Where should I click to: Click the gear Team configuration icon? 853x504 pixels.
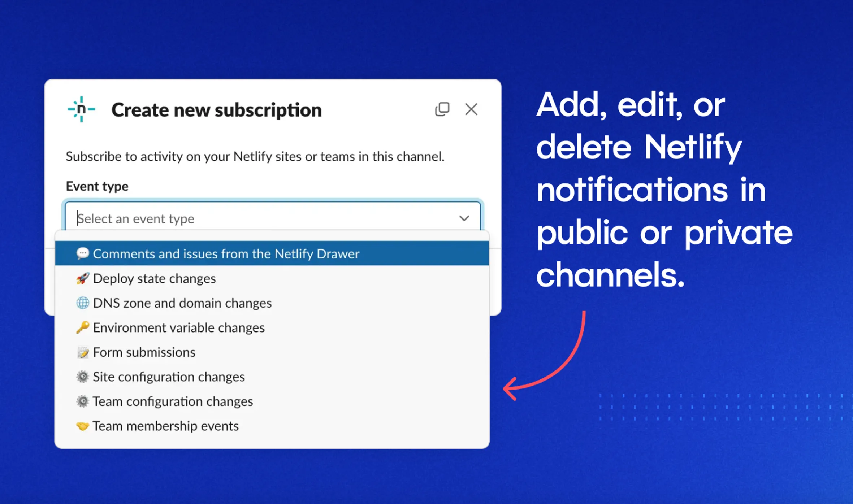[x=83, y=401]
